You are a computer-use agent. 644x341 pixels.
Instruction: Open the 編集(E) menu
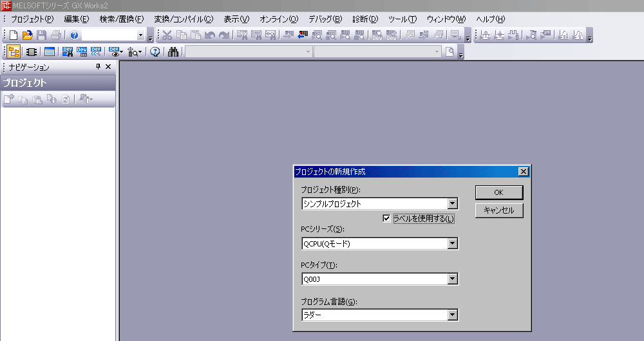77,19
